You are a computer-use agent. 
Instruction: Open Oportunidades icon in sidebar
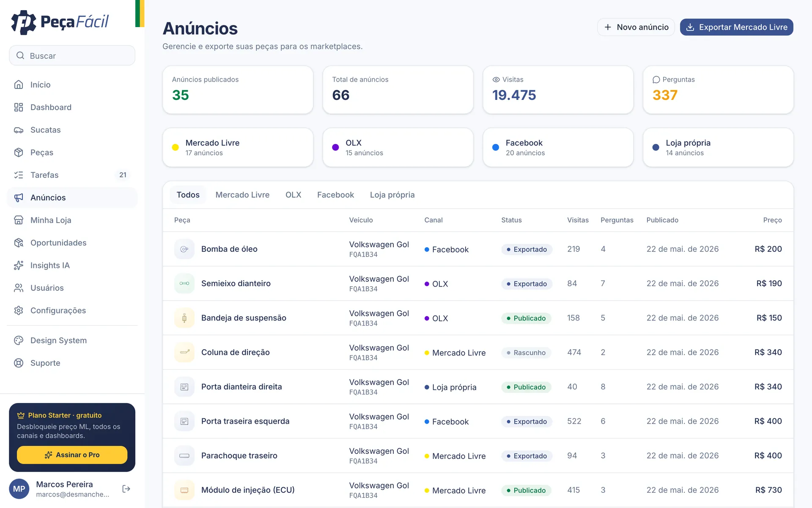(x=19, y=243)
